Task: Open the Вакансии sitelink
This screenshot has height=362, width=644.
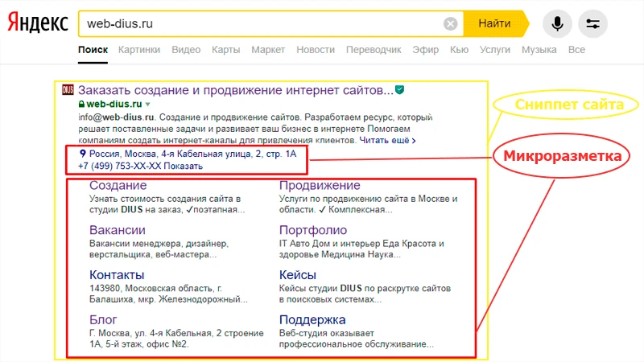Action: 118,230
